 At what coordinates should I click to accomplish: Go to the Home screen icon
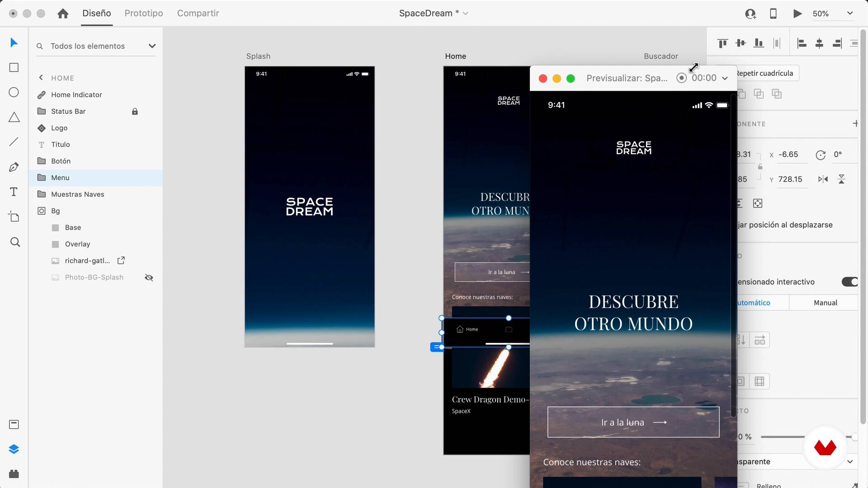63,14
